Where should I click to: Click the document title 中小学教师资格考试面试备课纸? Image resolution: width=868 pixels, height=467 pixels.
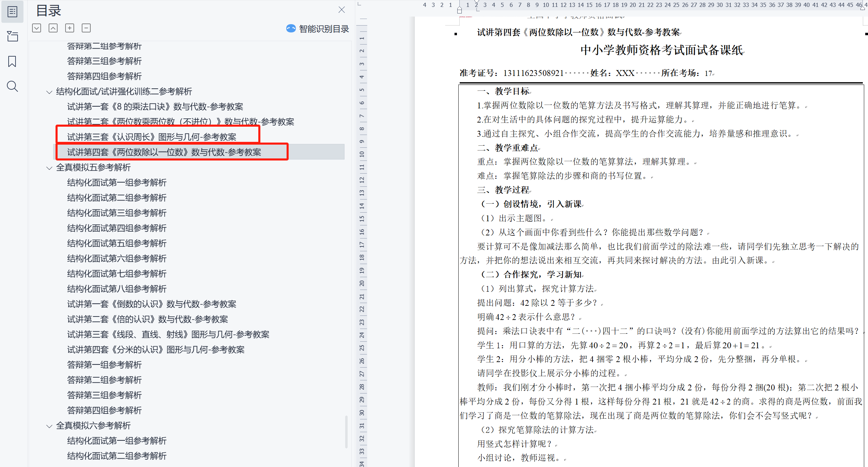pyautogui.click(x=661, y=50)
